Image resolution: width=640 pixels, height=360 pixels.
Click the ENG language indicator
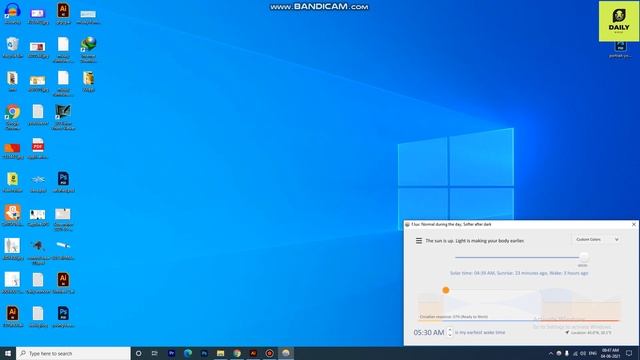(593, 353)
